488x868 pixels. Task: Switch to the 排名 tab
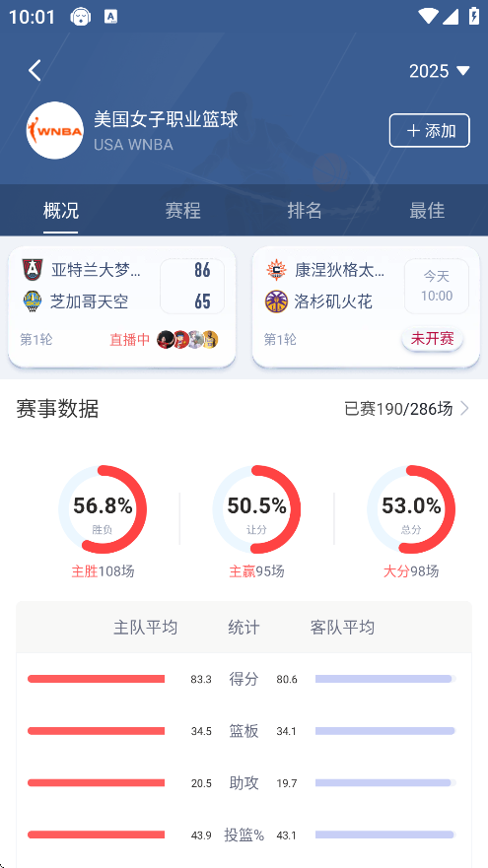(x=305, y=211)
